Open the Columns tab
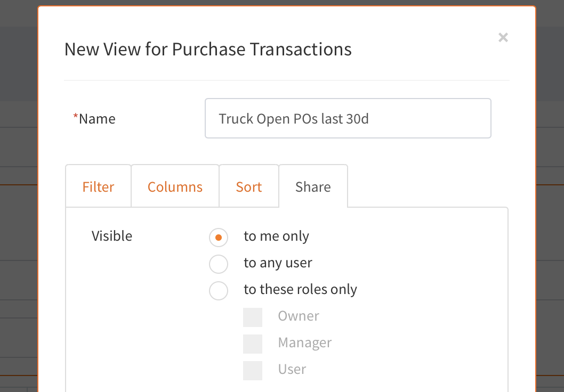 (175, 187)
